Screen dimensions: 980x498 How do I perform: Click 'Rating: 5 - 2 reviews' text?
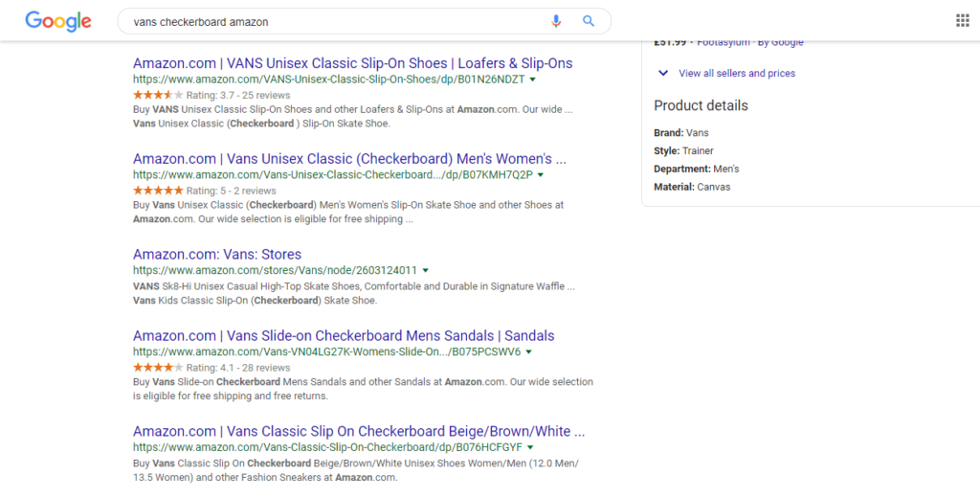point(232,191)
